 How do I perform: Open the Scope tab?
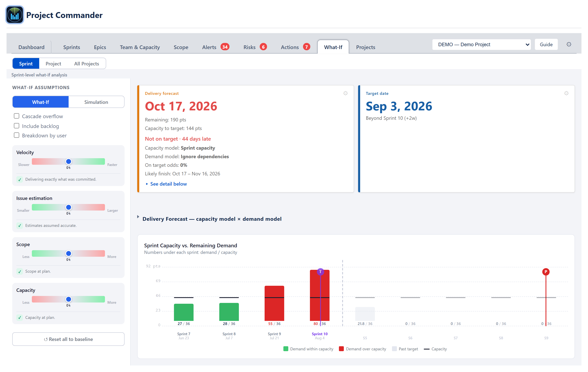click(x=181, y=47)
